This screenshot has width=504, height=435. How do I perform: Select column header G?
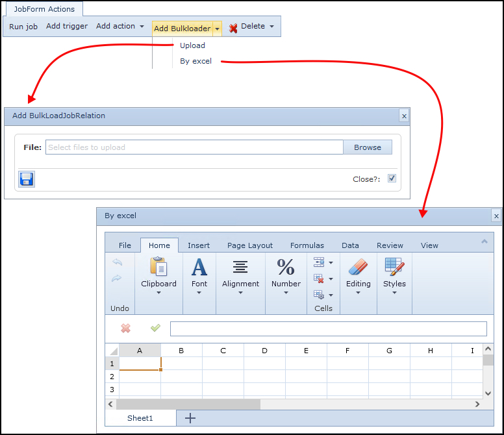389,351
